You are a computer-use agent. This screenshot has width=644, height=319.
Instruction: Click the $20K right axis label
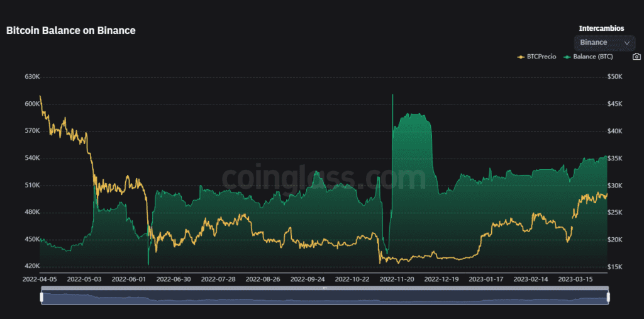(615, 239)
